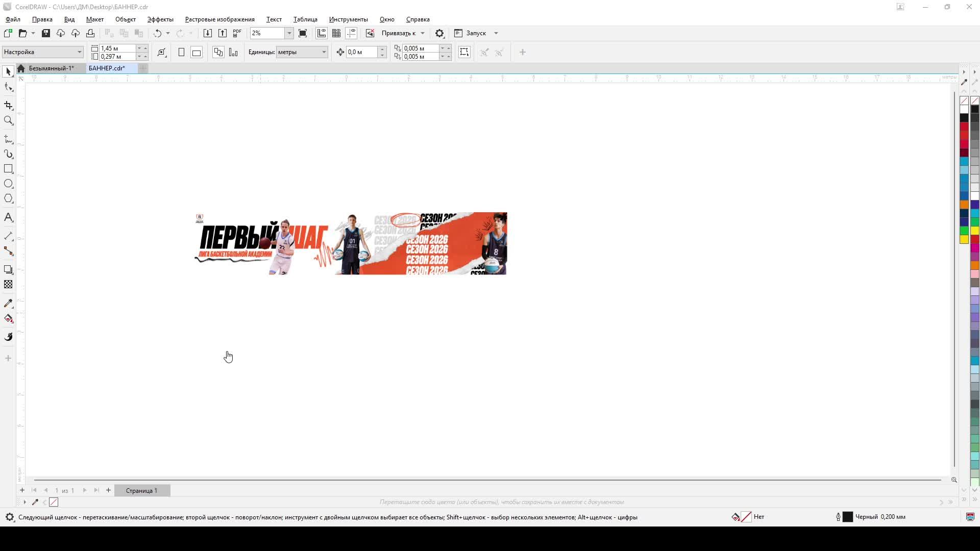The image size is (980, 551).
Task: Click the Запуск button
Action: coord(476,33)
